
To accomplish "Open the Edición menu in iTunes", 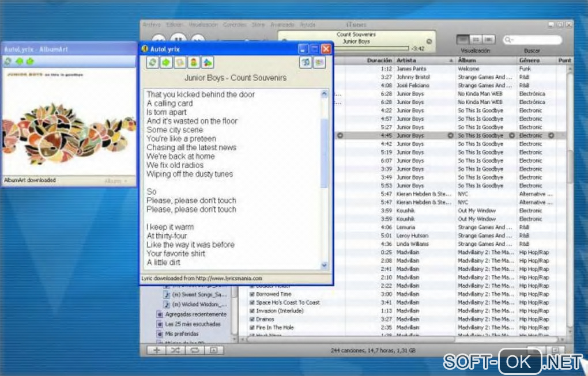I will [174, 25].
